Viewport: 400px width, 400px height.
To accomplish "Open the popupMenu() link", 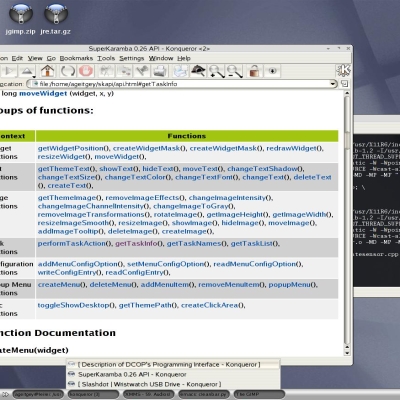I will point(293,285).
